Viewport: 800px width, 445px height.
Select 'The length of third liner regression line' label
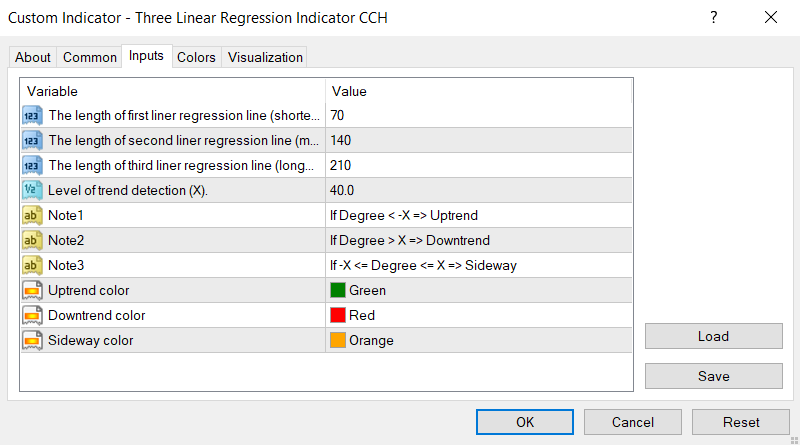coord(182,165)
